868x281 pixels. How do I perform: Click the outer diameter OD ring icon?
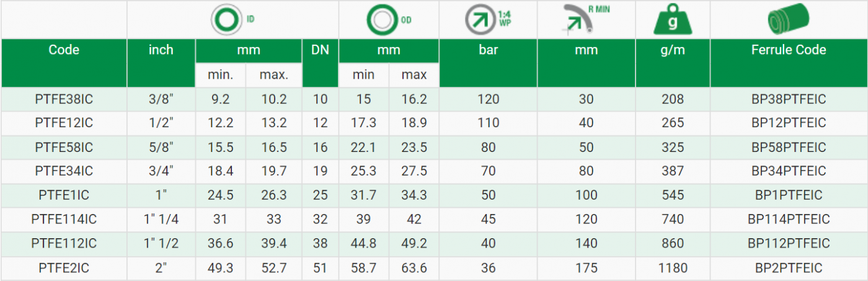pos(381,20)
